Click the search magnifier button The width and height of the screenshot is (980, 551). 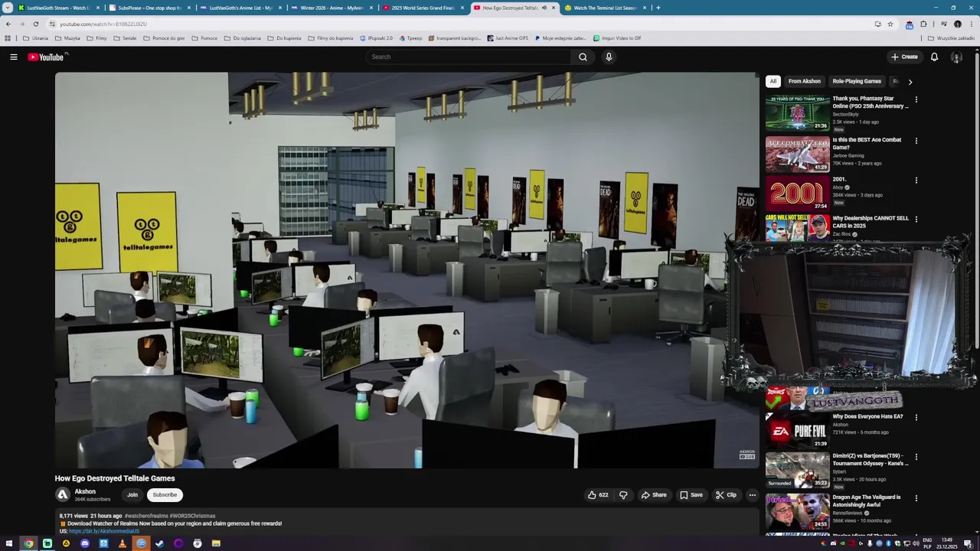[583, 57]
